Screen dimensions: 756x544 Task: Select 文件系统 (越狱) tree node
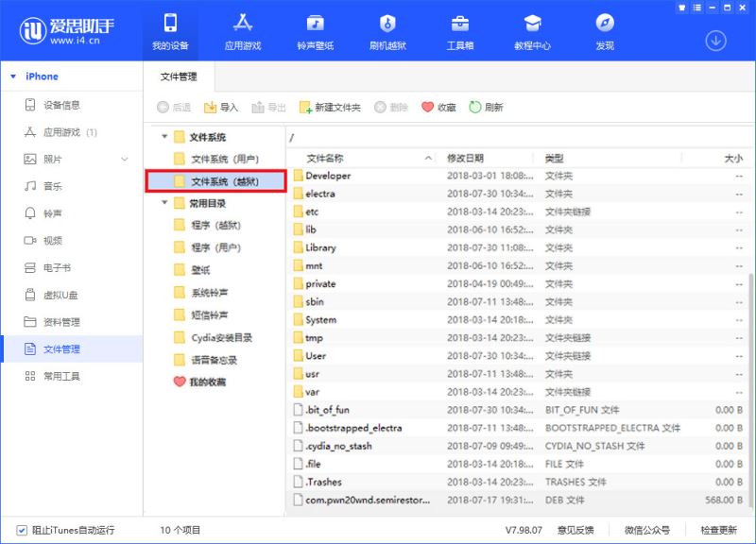pyautogui.click(x=216, y=181)
